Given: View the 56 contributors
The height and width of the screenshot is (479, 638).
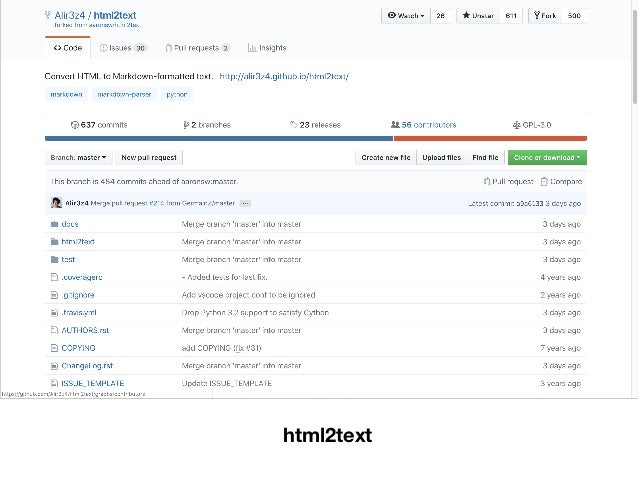Looking at the screenshot, I should point(424,125).
